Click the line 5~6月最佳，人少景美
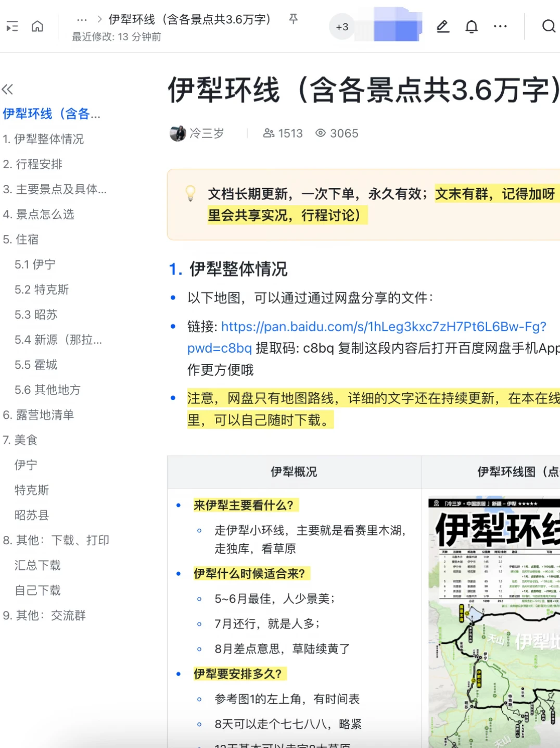This screenshot has height=748, width=560. 275,599
